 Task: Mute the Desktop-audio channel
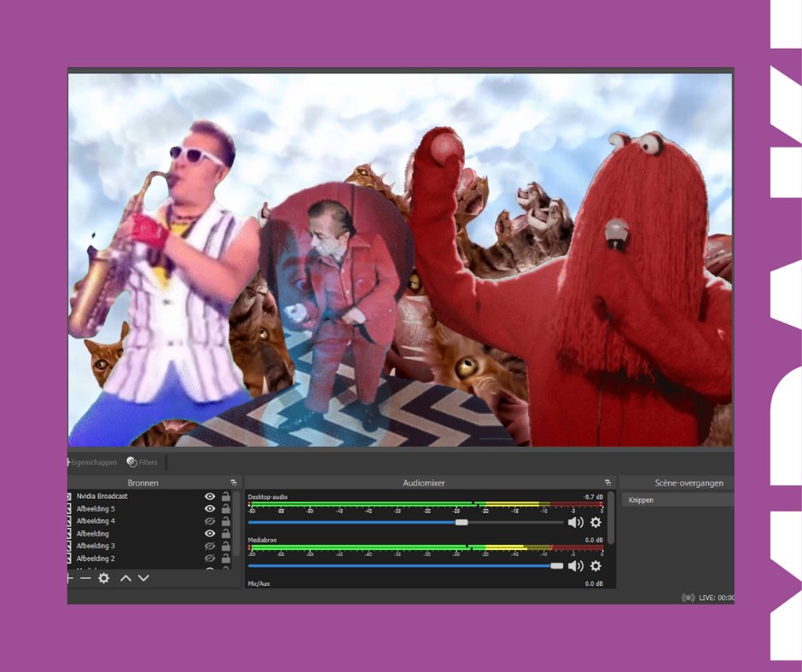pyautogui.click(x=575, y=522)
